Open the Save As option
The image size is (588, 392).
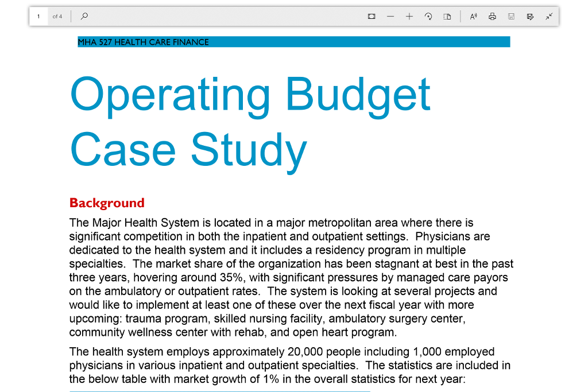[x=530, y=16]
